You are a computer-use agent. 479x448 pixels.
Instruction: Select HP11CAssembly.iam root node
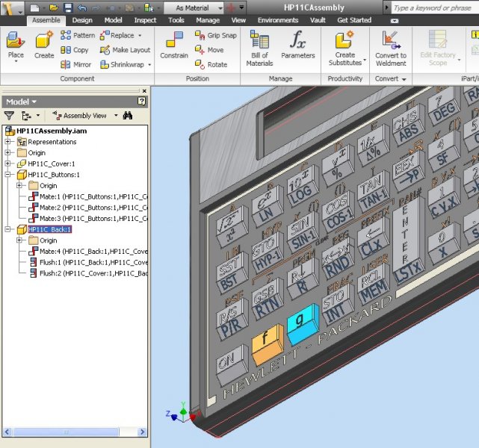coord(52,131)
